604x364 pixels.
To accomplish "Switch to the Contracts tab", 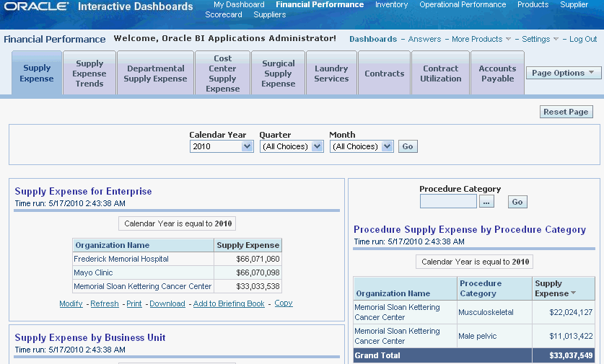I will 384,73.
